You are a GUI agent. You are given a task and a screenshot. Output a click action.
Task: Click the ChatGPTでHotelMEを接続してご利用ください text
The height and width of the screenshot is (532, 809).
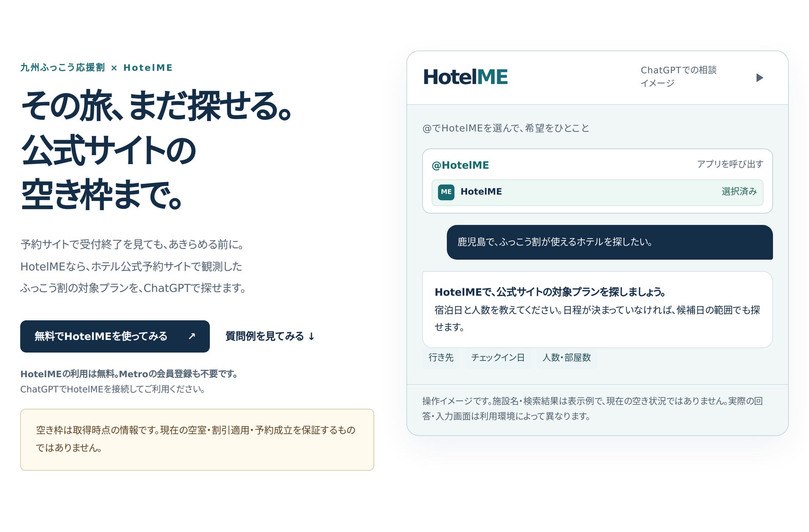point(113,389)
